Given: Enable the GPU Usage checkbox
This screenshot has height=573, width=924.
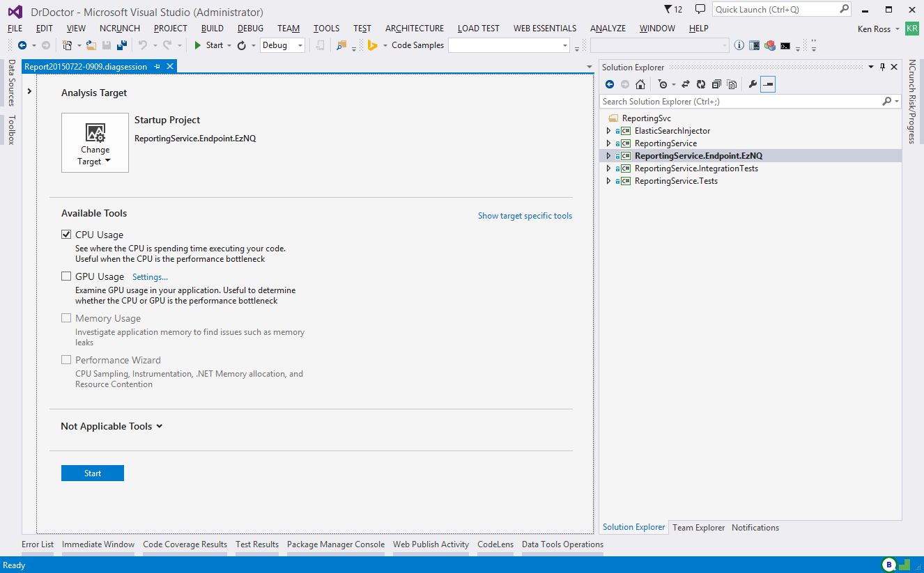Looking at the screenshot, I should [66, 276].
